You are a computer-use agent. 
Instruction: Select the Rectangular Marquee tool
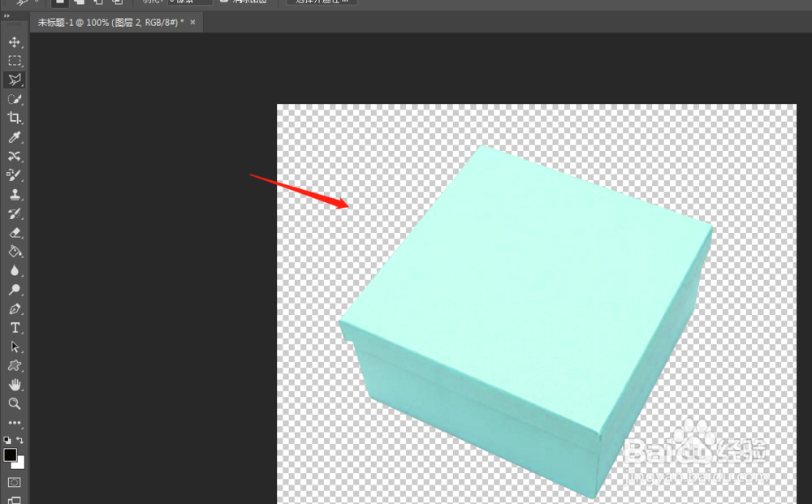pyautogui.click(x=15, y=61)
